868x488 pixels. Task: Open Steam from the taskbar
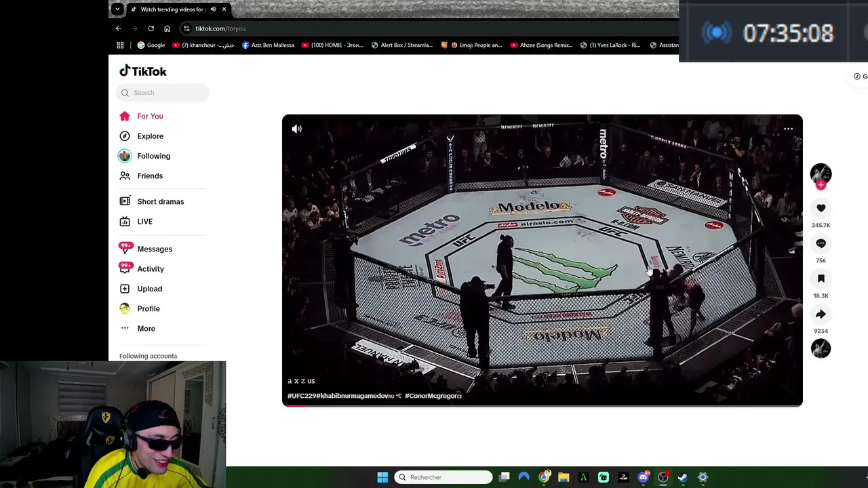683,477
